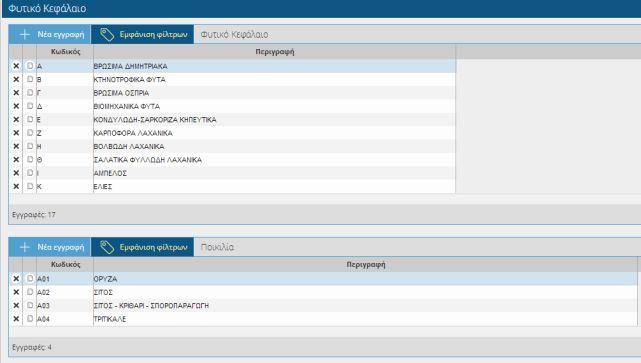This screenshot has height=363, width=641.
Task: Open document icon for ΒΡΩΣΙΜΑ ΔΗΜΗΤΡΙΑΚΑ row
Action: tap(30, 65)
